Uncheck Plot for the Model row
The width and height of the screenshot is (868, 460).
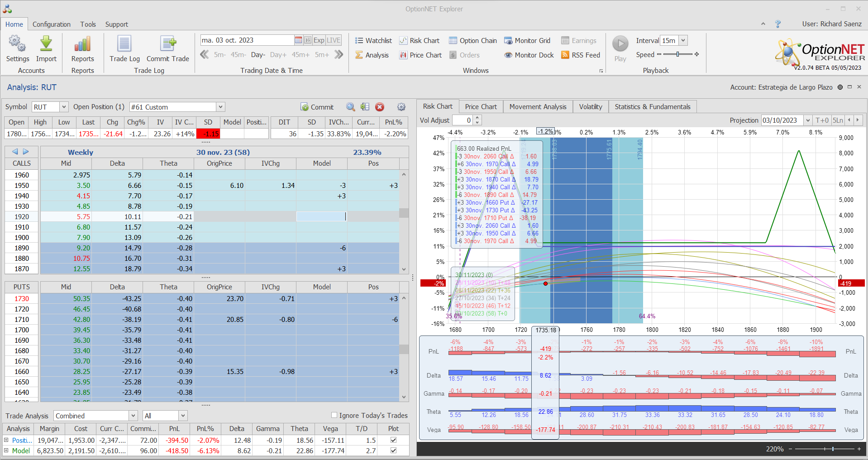coord(393,450)
